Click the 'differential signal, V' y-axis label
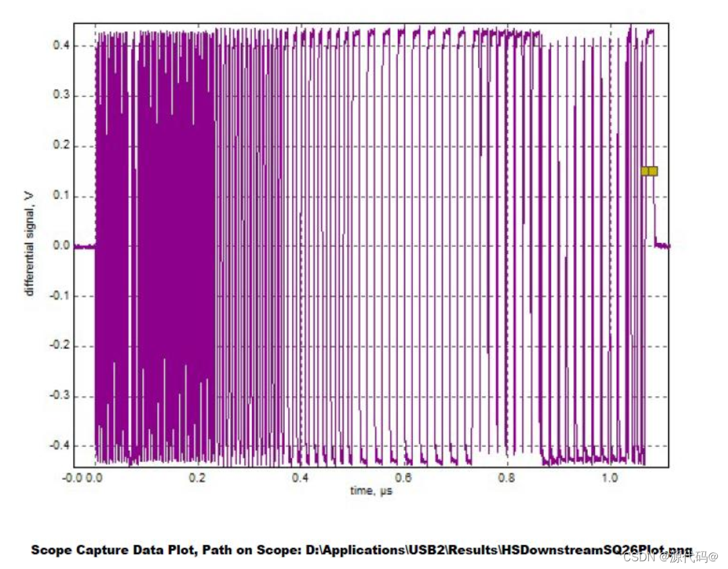The width and height of the screenshot is (728, 569). tap(30, 246)
